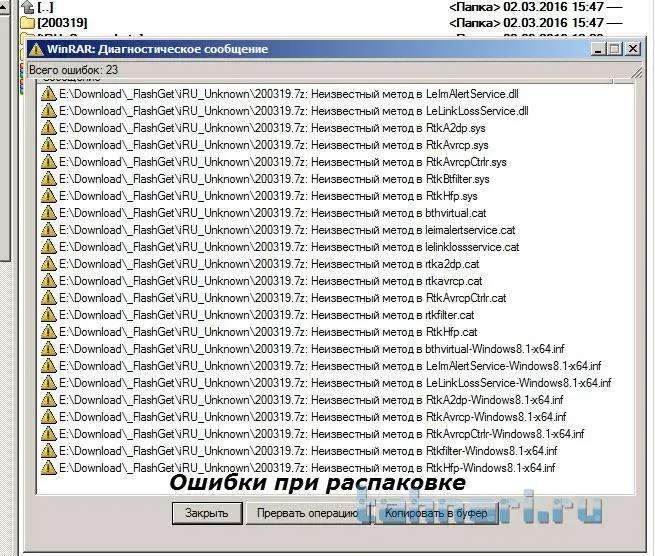The width and height of the screenshot is (655, 556).
Task: Maximize the WinRAR diagnostic dialog
Action: point(615,49)
